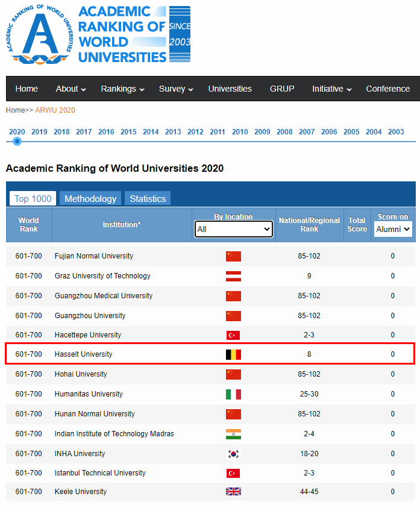Viewport: 420px width, 505px height.
Task: Click China flag in Hohai University row
Action: pos(234,375)
